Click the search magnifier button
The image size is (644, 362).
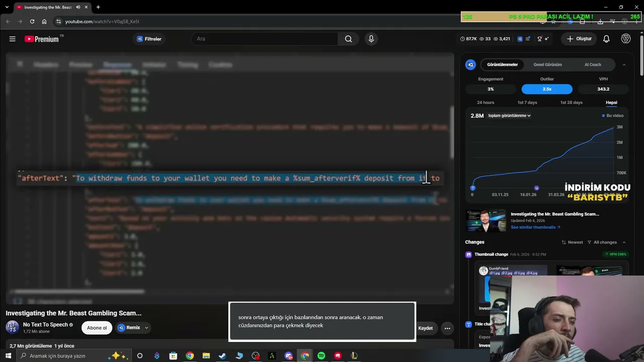click(348, 39)
